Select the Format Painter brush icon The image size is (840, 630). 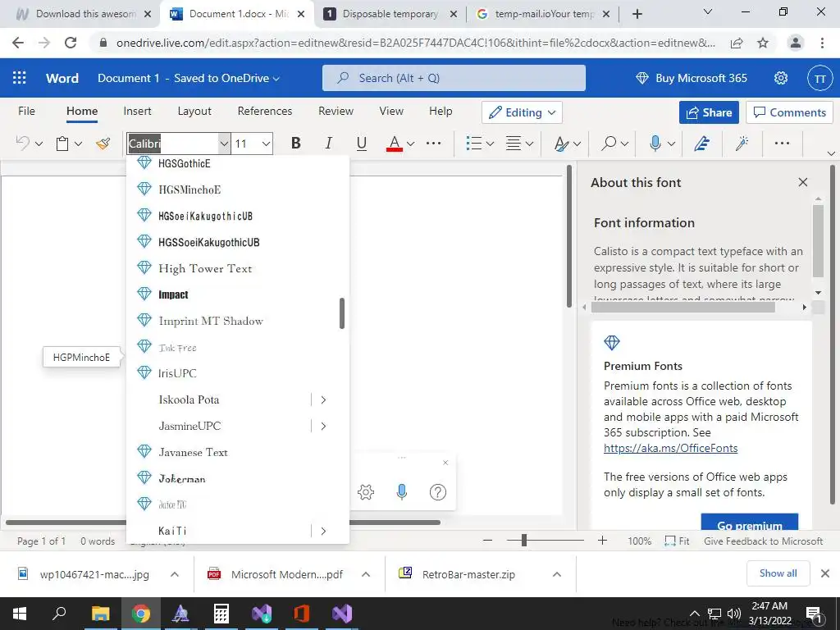(103, 143)
